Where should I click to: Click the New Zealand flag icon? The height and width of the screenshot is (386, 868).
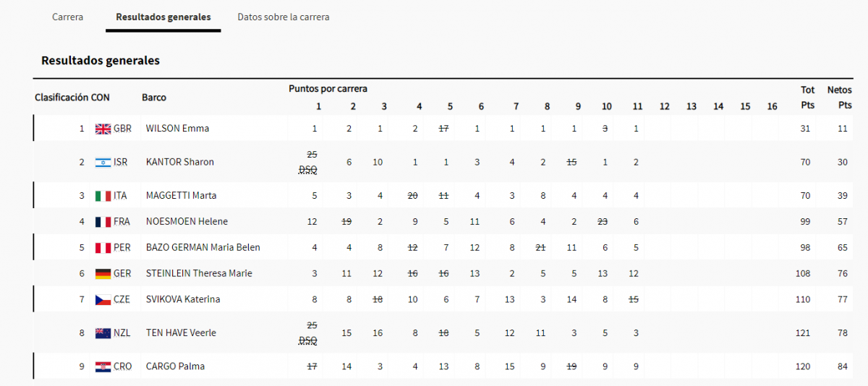(103, 333)
